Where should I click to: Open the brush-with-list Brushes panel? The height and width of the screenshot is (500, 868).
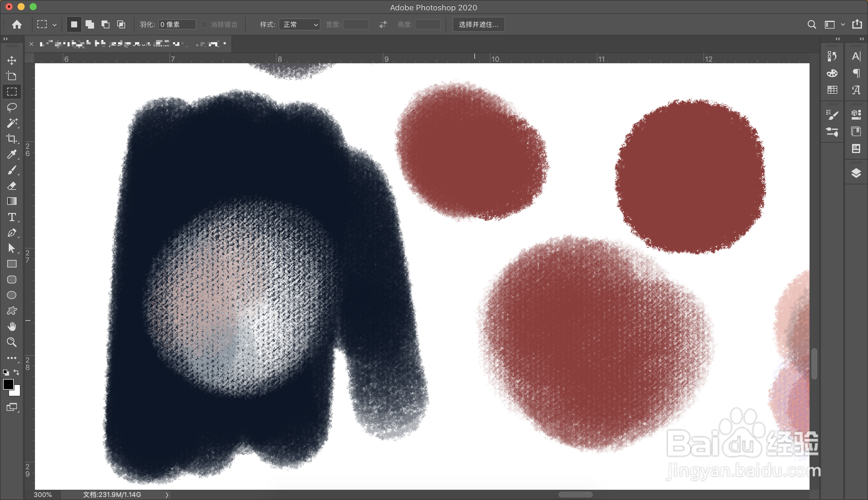(x=832, y=115)
